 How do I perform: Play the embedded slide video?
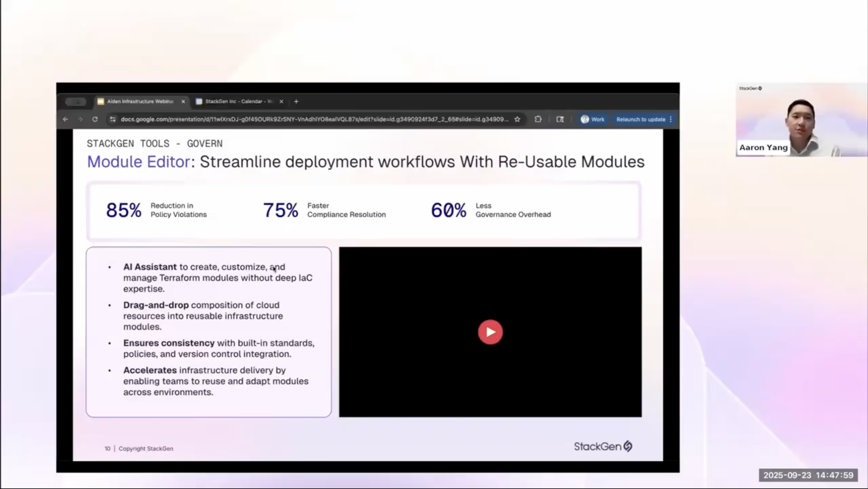[x=490, y=332]
